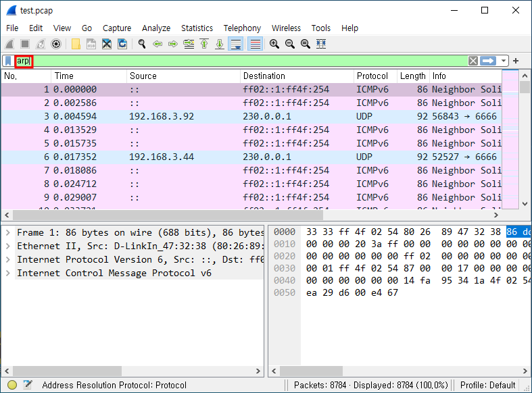Sort by the Protocol column header

375,76
